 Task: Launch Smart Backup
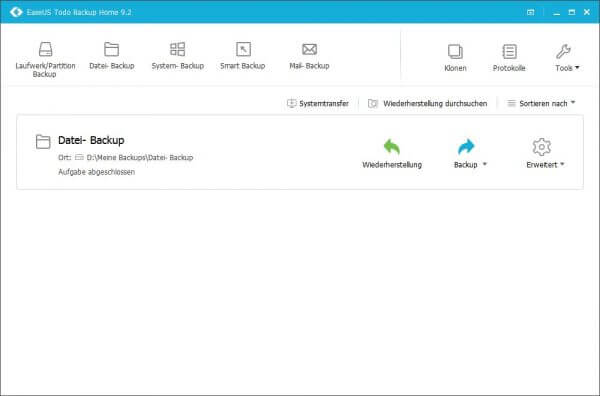pos(243,56)
